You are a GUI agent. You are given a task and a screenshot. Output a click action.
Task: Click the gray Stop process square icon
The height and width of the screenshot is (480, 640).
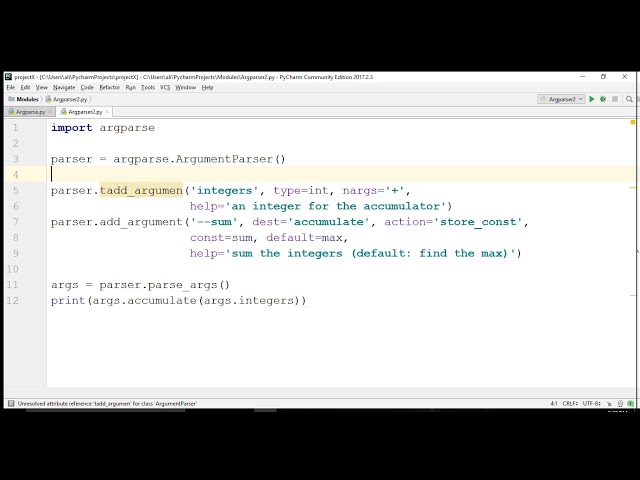coord(615,99)
